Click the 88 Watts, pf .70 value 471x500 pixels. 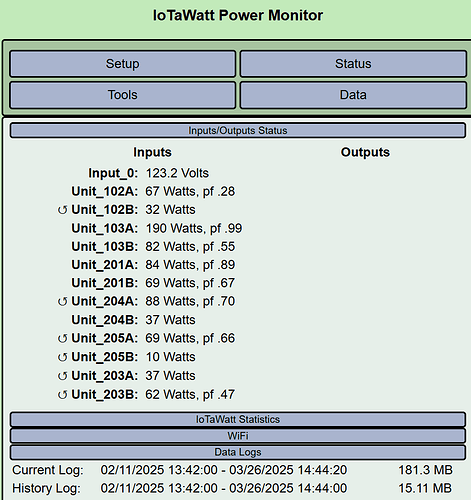[x=190, y=302]
